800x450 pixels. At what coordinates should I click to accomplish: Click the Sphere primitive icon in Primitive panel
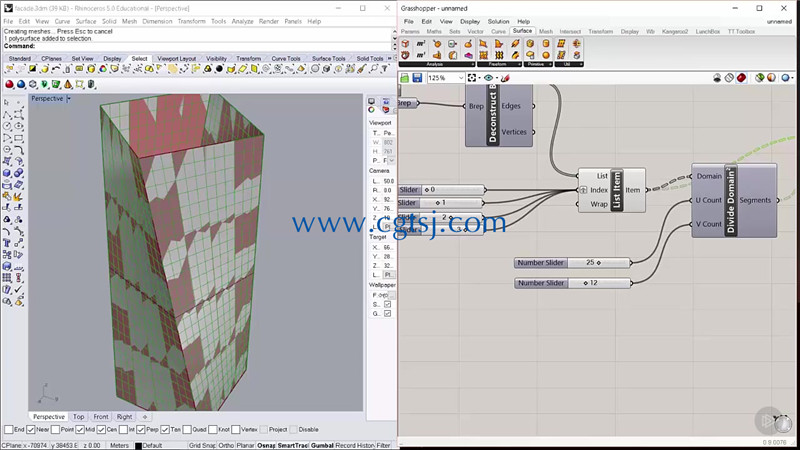[546, 55]
